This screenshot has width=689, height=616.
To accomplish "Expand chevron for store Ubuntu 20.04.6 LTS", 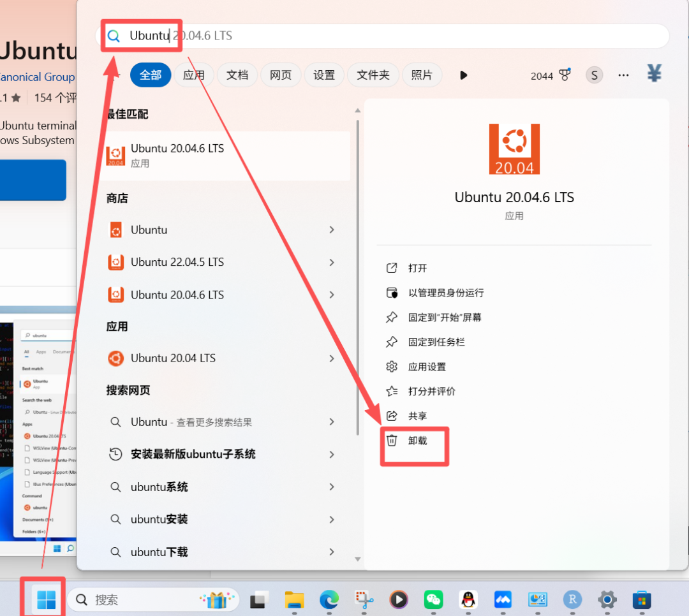I will point(332,295).
